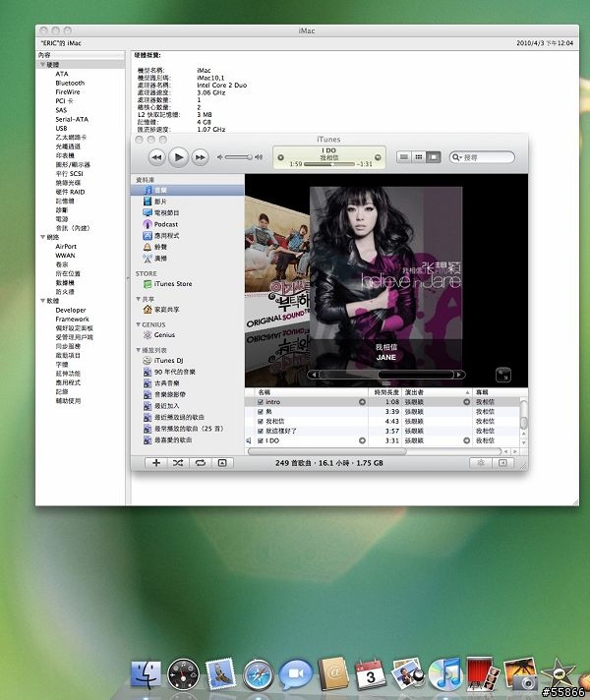Select Bluetooth in iMac profiler sidebar

click(x=70, y=83)
